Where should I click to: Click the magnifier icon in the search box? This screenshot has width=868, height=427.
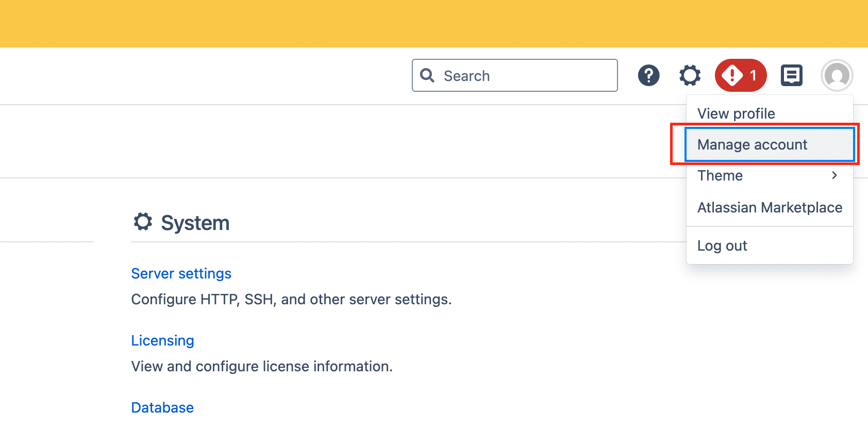[427, 75]
